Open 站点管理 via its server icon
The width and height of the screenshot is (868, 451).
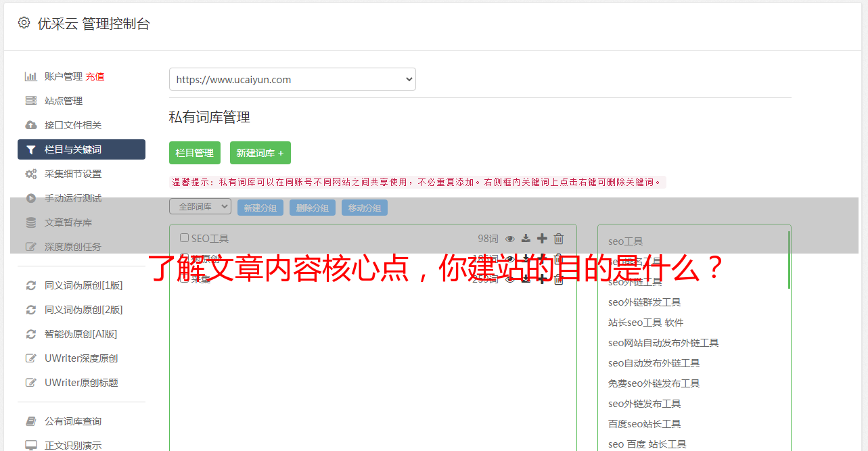click(30, 101)
